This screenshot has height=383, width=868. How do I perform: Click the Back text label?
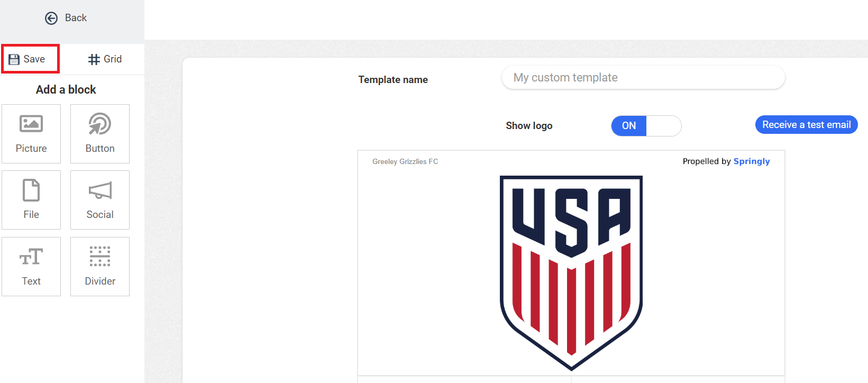point(76,18)
